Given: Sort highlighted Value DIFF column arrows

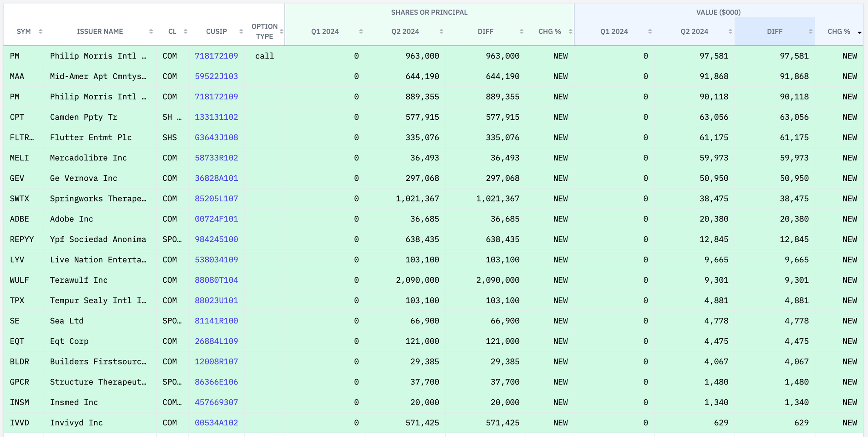Looking at the screenshot, I should coord(811,32).
